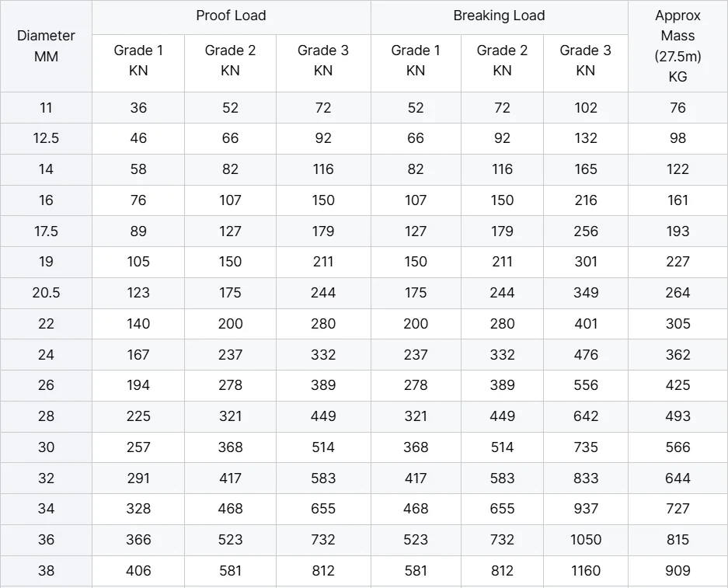Click the 17.5 diameter cell
728x588 pixels.
[x=46, y=231]
